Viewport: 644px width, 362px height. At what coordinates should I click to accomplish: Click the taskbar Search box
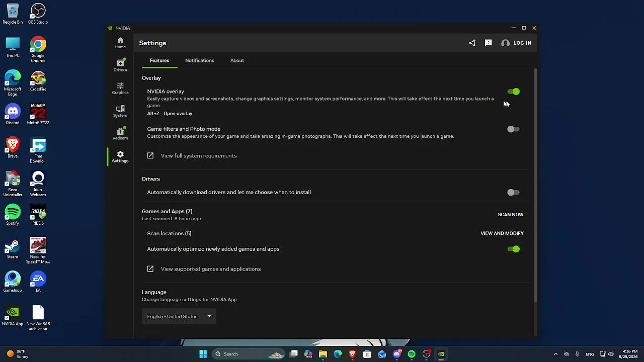pyautogui.click(x=248, y=354)
